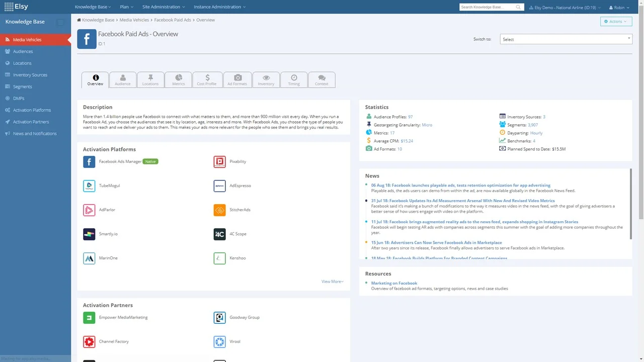The width and height of the screenshot is (644, 362).
Task: Select Activation Partners in sidebar
Action: point(35,122)
